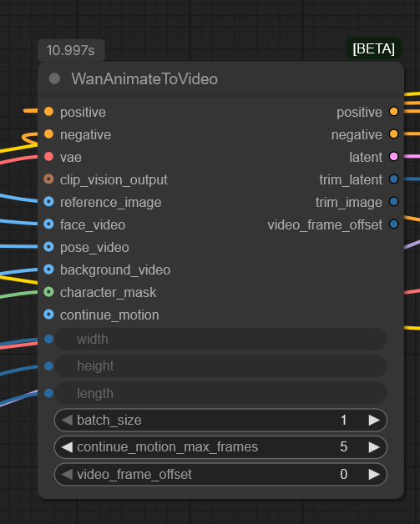420x524 pixels.
Task: Increase video_frame_offset with the right arrow
Action: [x=374, y=474]
